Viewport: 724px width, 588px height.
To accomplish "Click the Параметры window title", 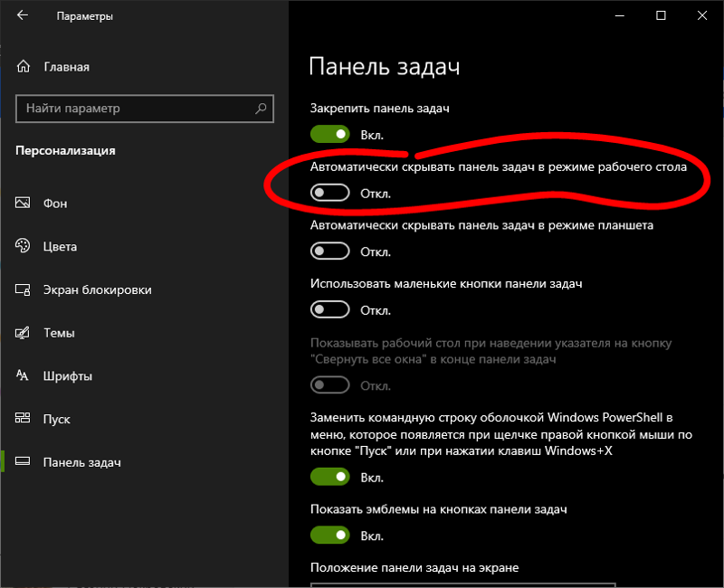I will click(x=84, y=16).
